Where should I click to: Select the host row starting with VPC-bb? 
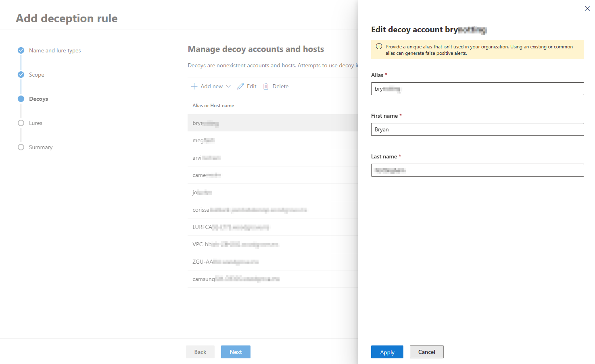273,244
